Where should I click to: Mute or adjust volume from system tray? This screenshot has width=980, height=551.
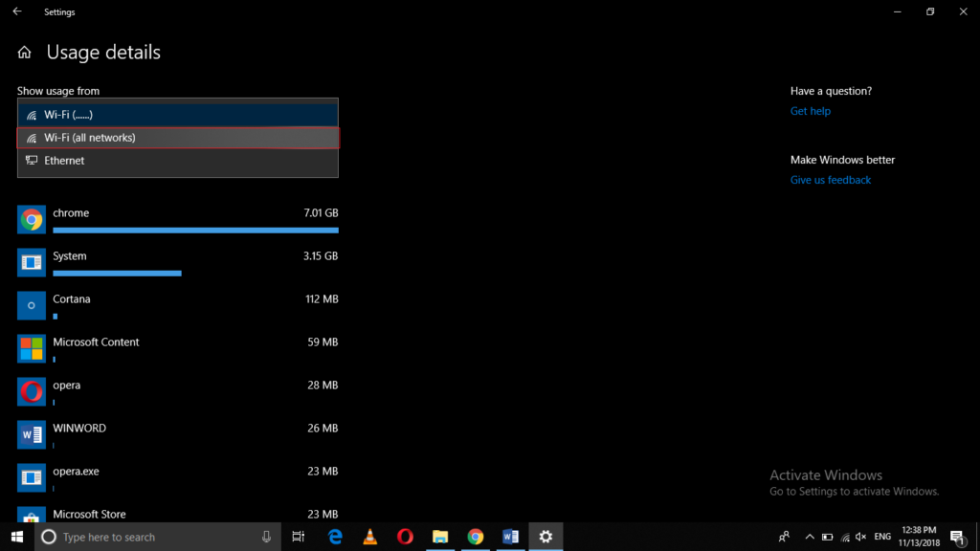pos(860,537)
